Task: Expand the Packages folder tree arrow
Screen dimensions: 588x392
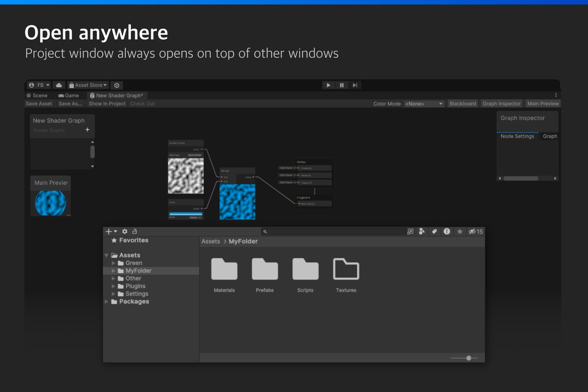Action: pyautogui.click(x=107, y=302)
